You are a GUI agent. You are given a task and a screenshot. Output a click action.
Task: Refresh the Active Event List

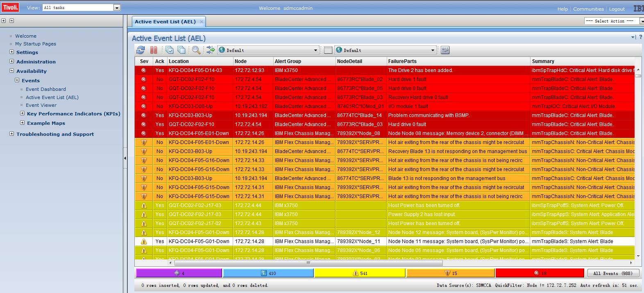pos(141,50)
